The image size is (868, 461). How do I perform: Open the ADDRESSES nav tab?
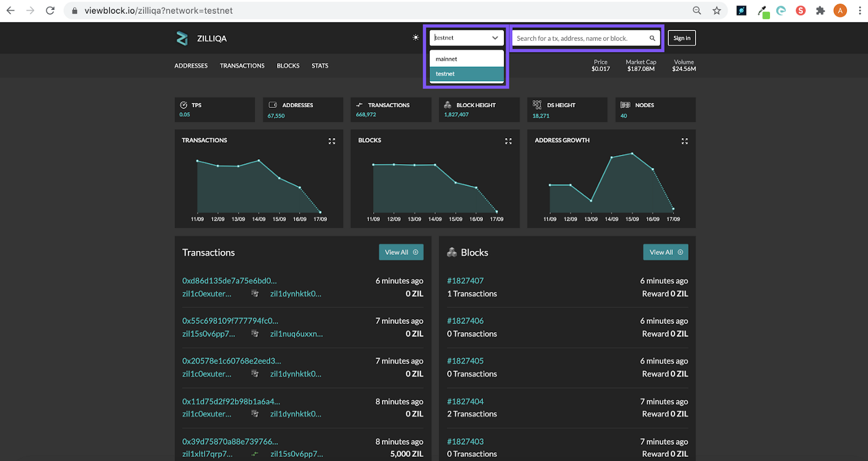[x=191, y=66]
